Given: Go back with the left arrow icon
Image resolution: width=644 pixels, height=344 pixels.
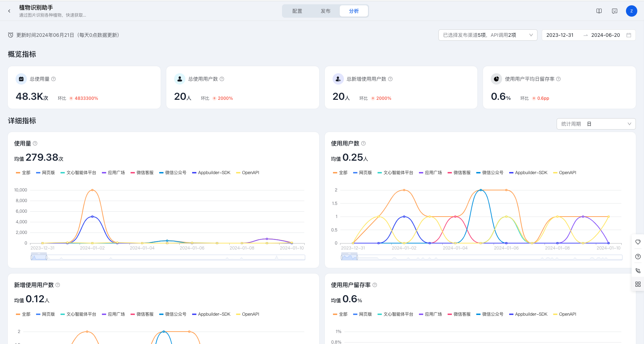Looking at the screenshot, I should (9, 11).
